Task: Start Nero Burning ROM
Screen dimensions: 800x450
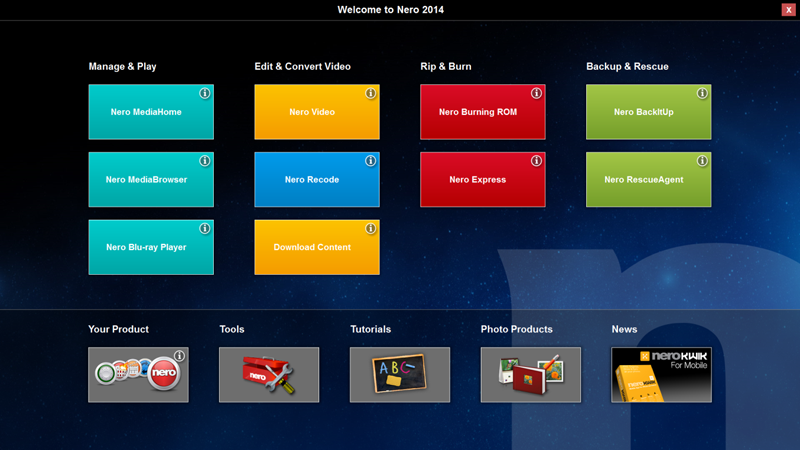Action: click(x=483, y=112)
